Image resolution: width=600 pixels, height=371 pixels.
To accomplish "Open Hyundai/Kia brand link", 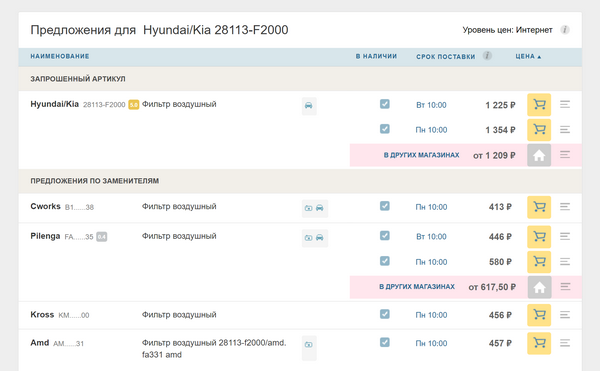I will 54,104.
